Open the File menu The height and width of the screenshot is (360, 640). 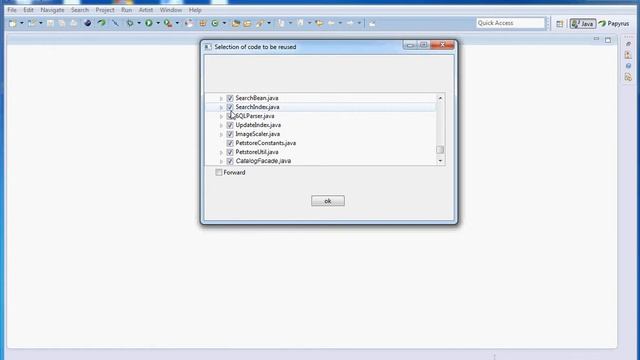[x=12, y=10]
